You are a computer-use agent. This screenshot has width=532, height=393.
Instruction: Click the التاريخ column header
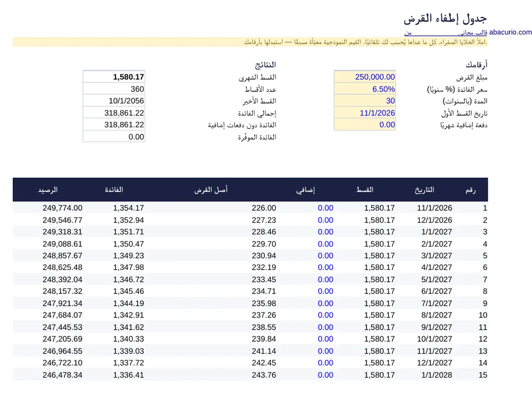click(424, 190)
